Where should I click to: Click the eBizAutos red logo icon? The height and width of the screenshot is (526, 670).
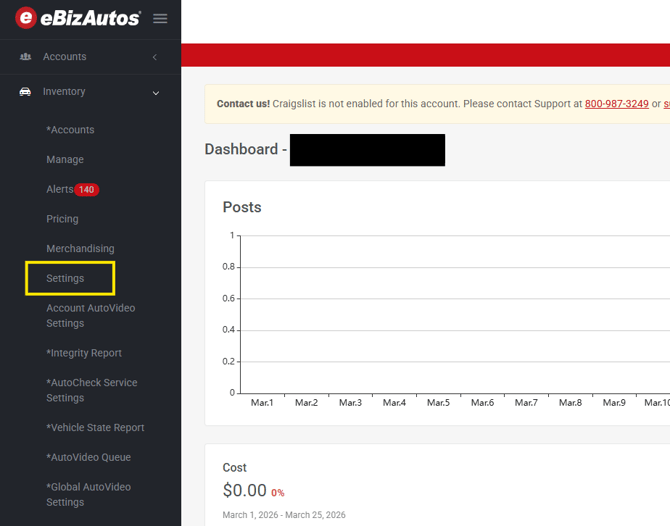26,18
